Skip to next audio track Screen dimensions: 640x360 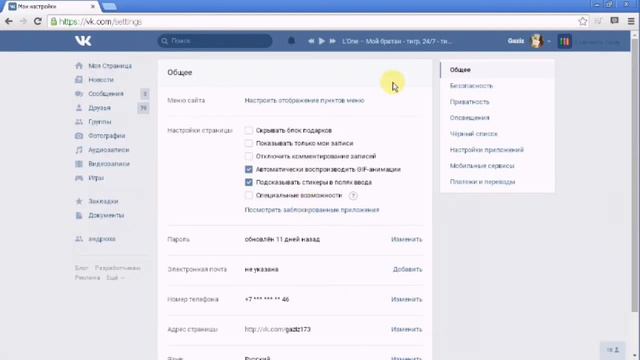pyautogui.click(x=333, y=41)
